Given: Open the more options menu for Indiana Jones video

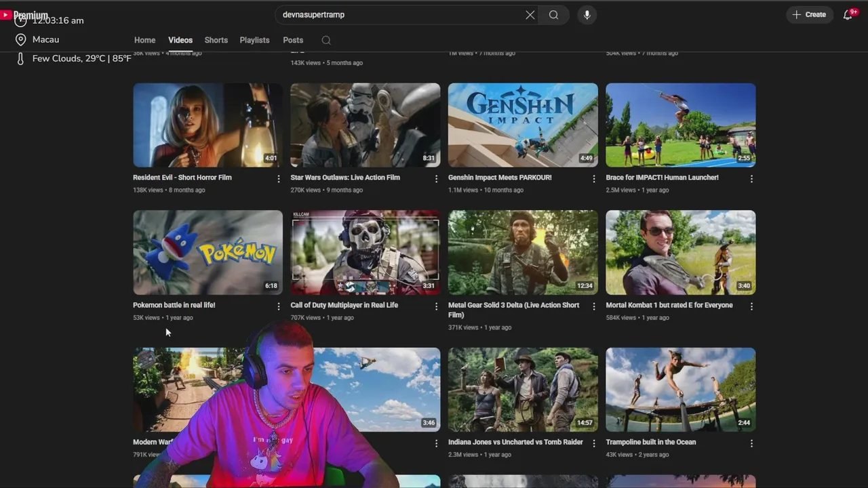Looking at the screenshot, I should tap(594, 443).
